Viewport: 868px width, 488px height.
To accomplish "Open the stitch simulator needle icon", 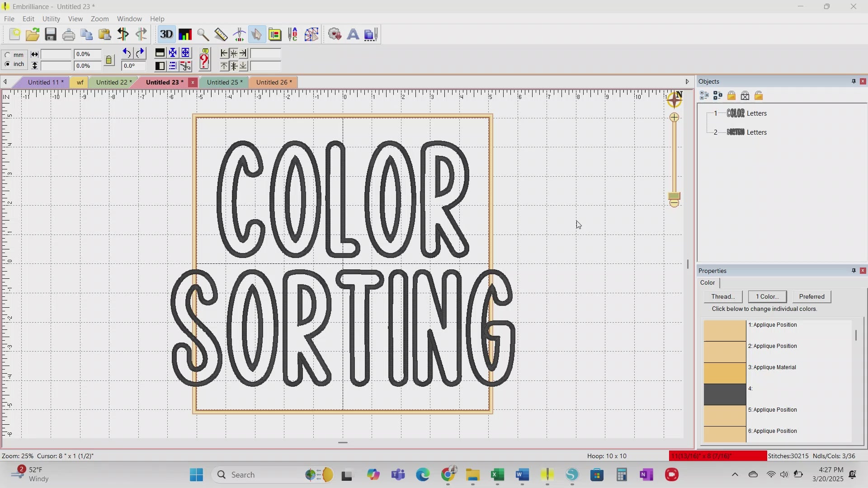I will click(239, 34).
